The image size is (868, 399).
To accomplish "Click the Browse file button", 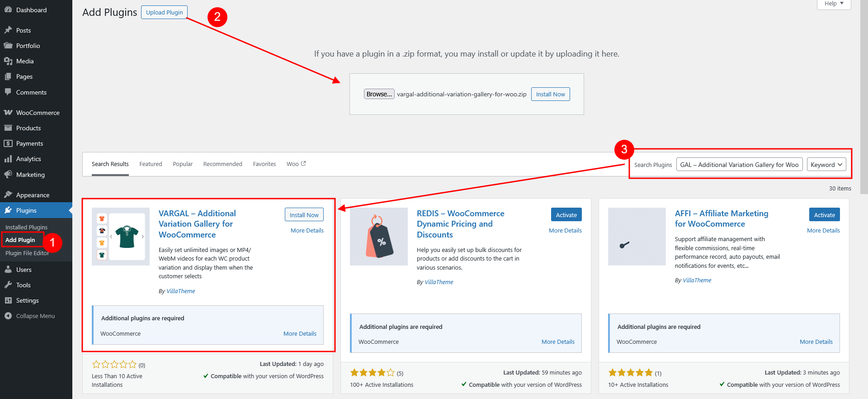I will pyautogui.click(x=379, y=94).
